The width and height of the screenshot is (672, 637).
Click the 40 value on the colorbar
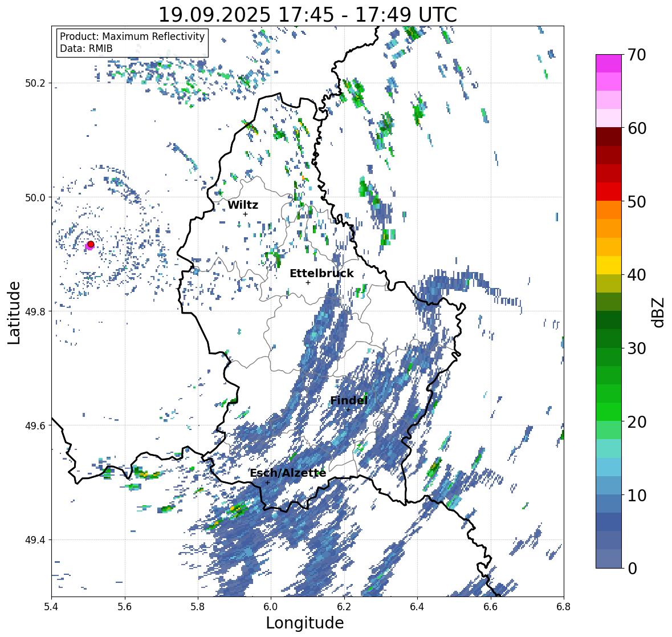tap(636, 275)
